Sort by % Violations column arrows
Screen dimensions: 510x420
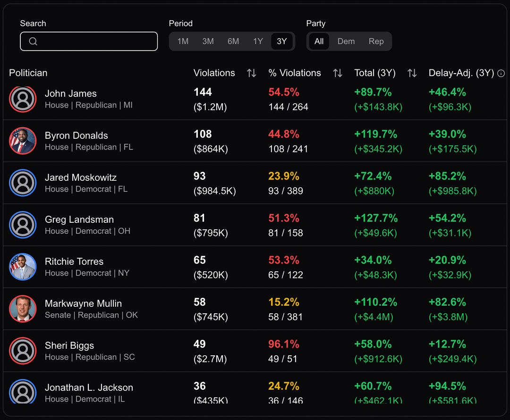click(x=338, y=73)
